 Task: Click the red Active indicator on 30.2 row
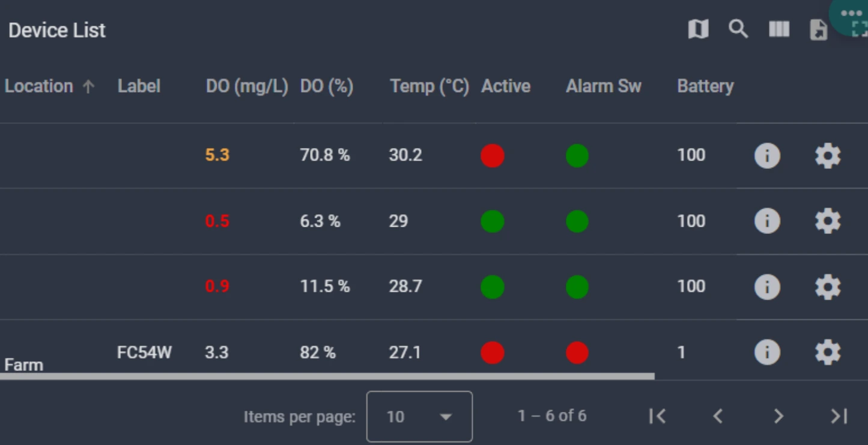pyautogui.click(x=493, y=156)
